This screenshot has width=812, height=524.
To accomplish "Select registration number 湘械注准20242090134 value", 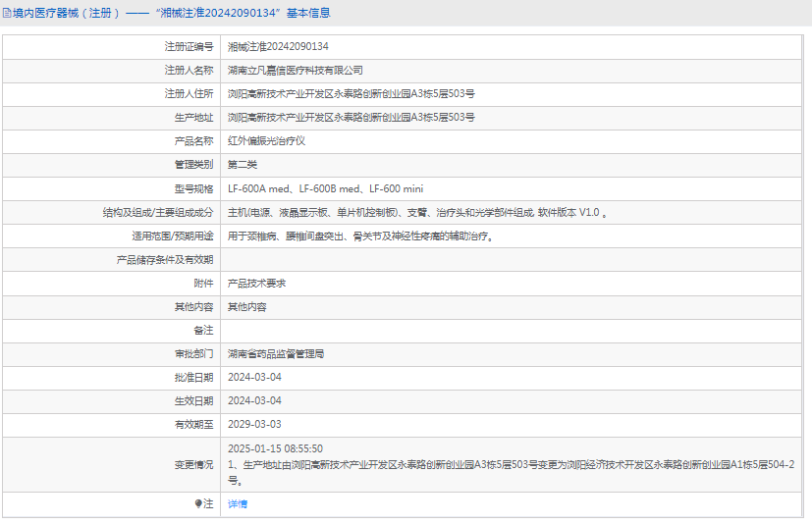I will coord(278,46).
